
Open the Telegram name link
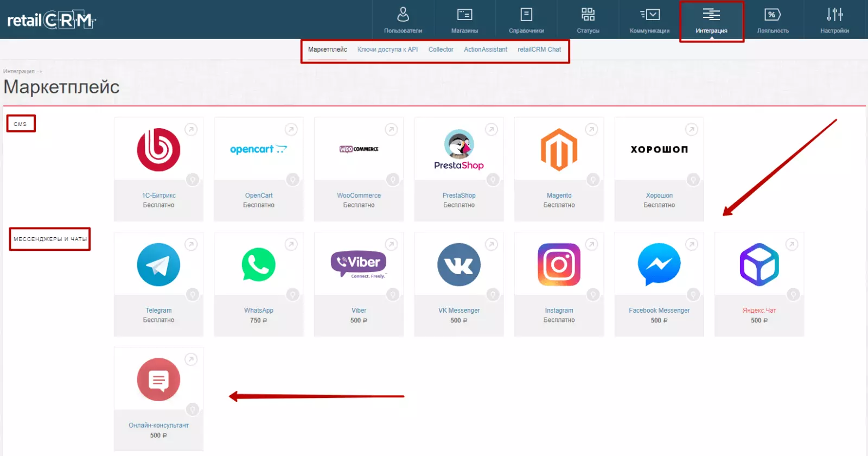pos(158,311)
